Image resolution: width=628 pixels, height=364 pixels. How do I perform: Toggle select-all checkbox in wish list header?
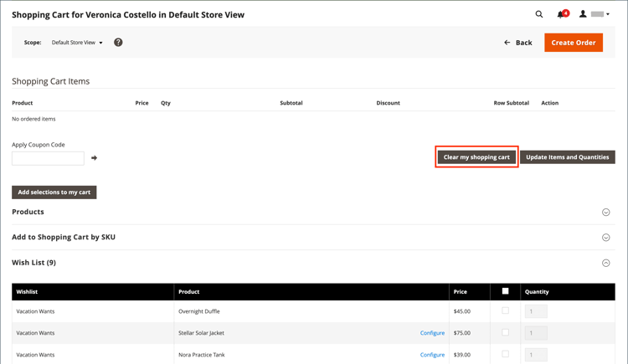506,291
